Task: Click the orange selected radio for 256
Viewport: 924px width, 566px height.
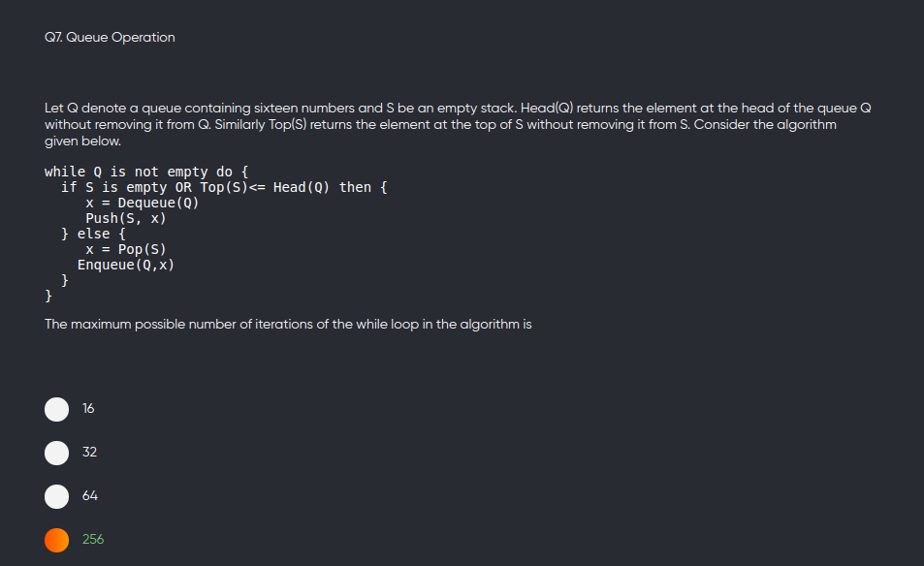Action: [x=56, y=540]
